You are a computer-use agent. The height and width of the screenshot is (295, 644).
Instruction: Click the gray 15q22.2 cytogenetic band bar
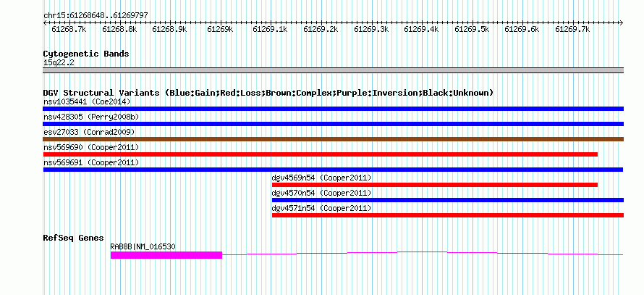coord(333,70)
